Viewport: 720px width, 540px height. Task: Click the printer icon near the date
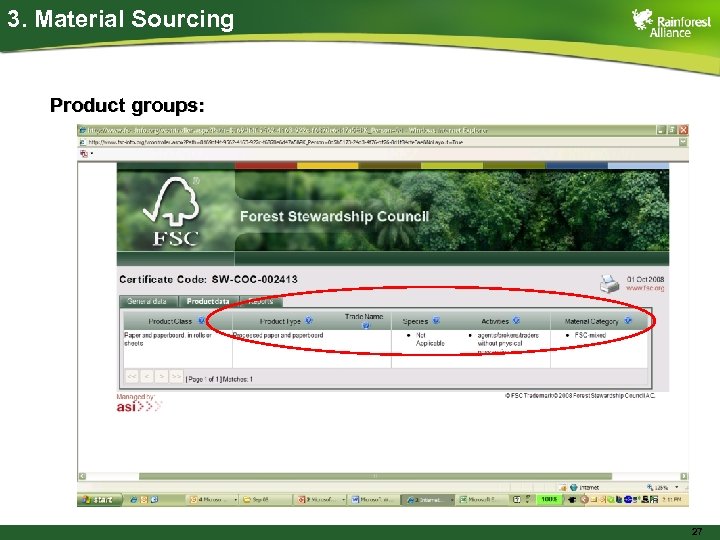(x=609, y=283)
